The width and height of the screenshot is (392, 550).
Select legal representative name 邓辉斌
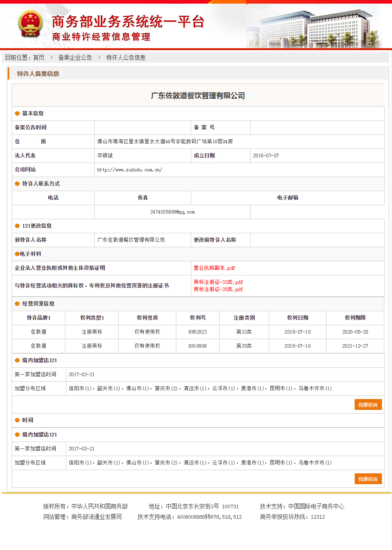pyautogui.click(x=105, y=155)
